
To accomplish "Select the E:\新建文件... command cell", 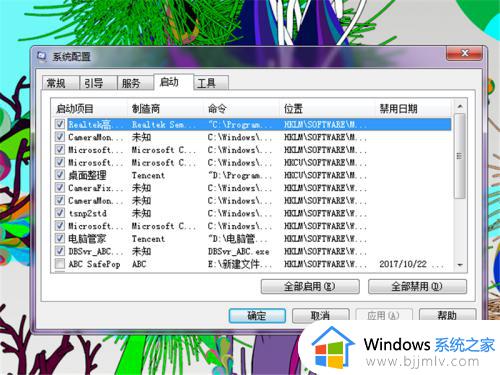I will coord(240,264).
